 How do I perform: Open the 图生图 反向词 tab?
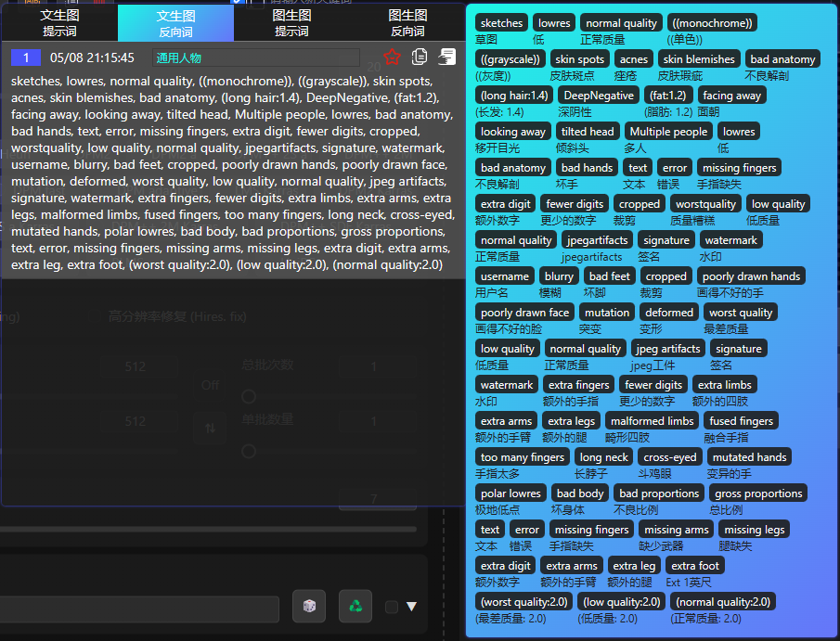(407, 22)
